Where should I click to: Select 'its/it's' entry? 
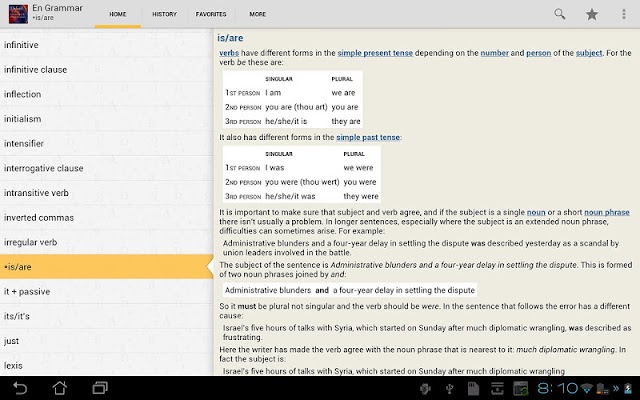[x=106, y=316]
